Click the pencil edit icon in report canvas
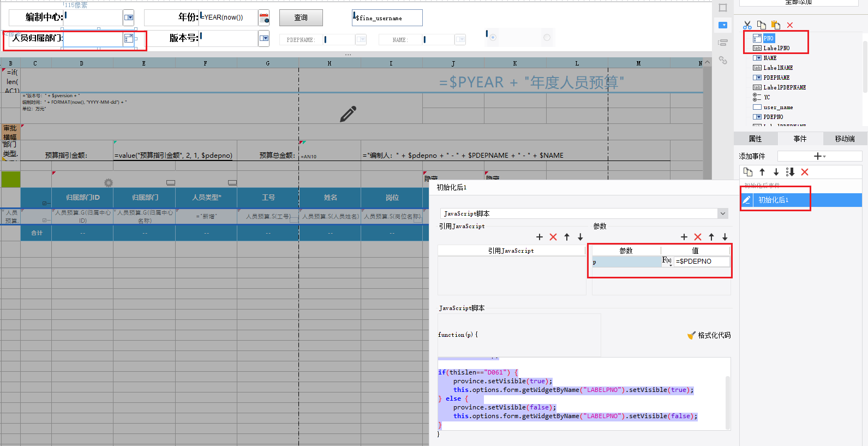The width and height of the screenshot is (868, 446). [348, 114]
